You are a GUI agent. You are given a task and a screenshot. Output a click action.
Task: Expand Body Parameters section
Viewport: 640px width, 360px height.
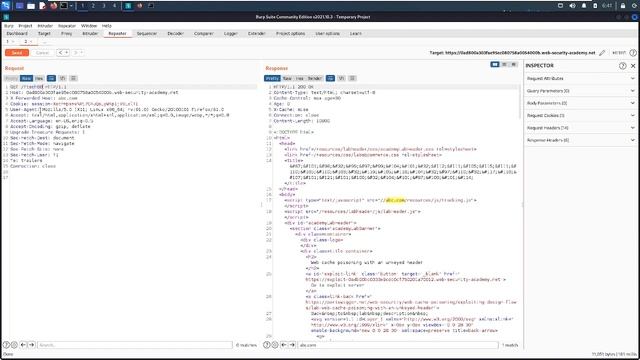click(x=581, y=103)
